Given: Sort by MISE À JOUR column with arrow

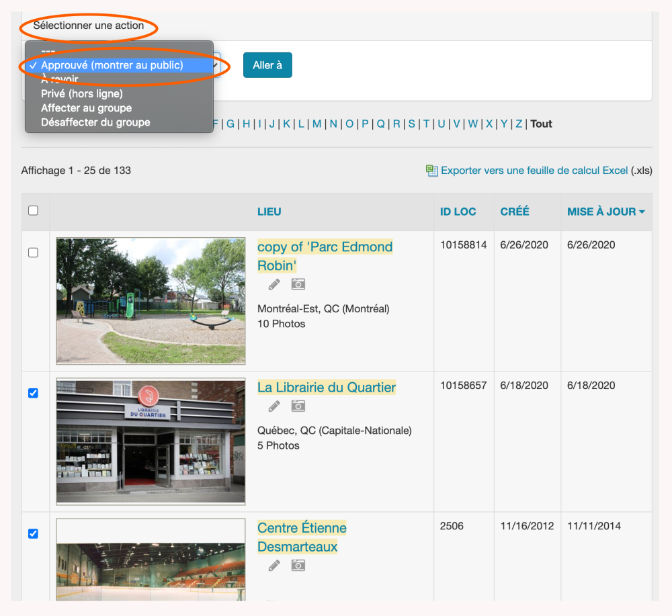Looking at the screenshot, I should point(605,212).
